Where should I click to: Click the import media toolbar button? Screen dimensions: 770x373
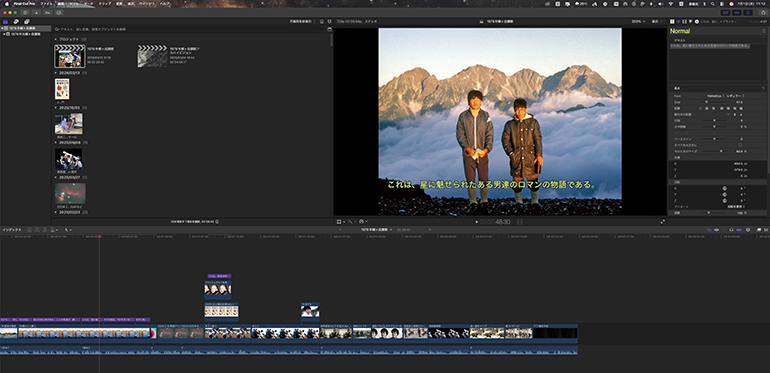coord(36,12)
